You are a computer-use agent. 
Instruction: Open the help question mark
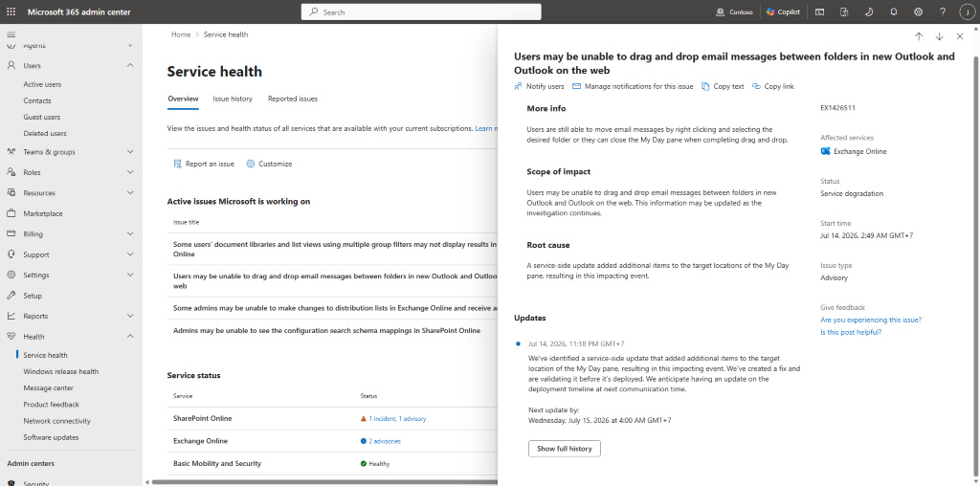click(943, 11)
